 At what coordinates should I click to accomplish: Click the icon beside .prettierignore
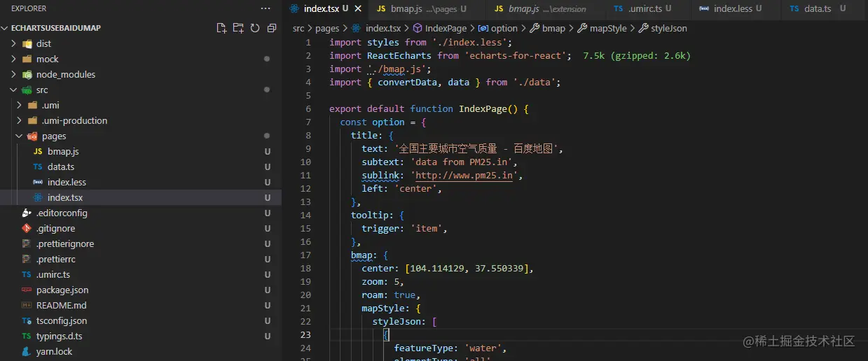tap(27, 243)
